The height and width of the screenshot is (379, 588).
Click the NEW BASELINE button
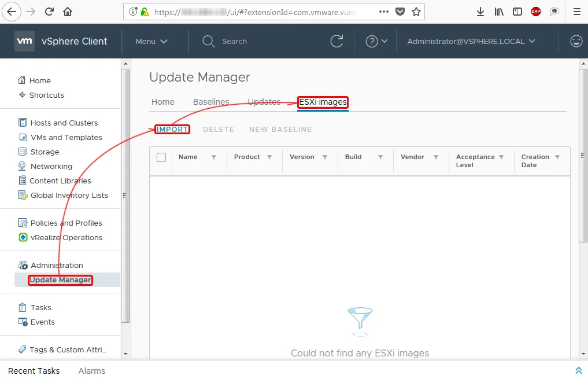pos(280,130)
